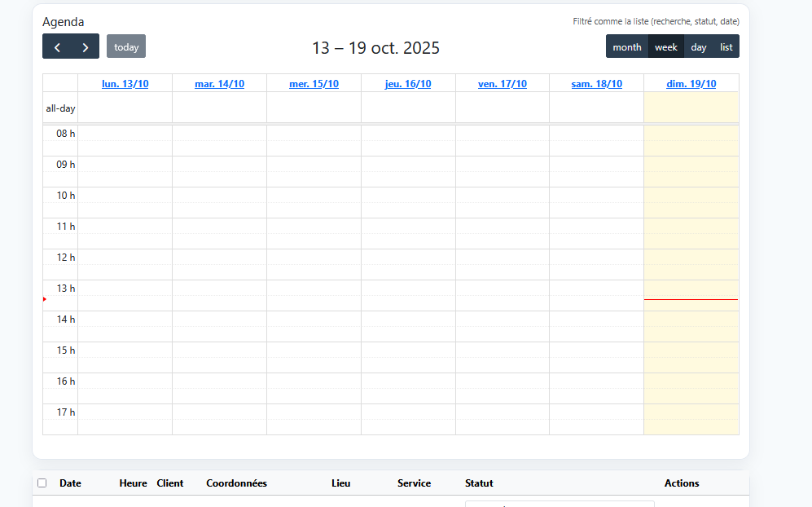Screen dimensions: 812x507
Task: Open Monday lun. 13/10 day link
Action: pos(125,84)
